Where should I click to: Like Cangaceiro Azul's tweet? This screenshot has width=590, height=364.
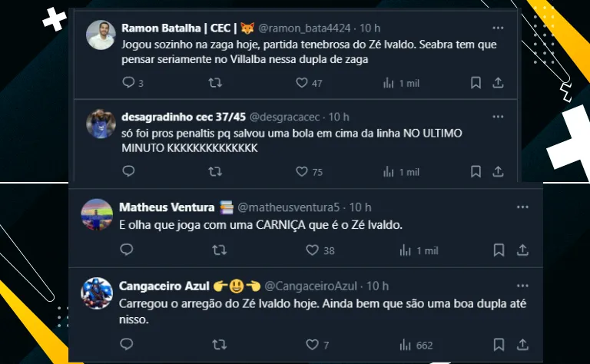tap(312, 345)
